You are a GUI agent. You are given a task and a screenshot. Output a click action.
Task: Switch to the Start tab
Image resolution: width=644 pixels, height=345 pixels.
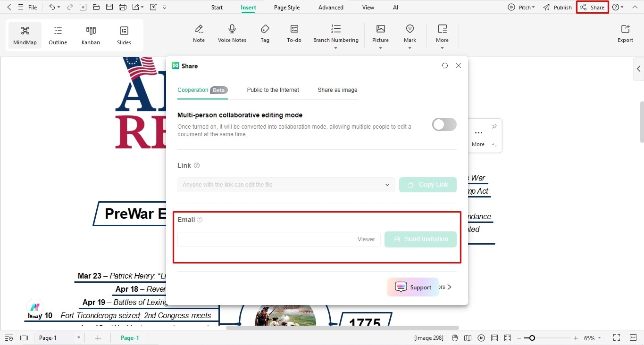(x=217, y=8)
